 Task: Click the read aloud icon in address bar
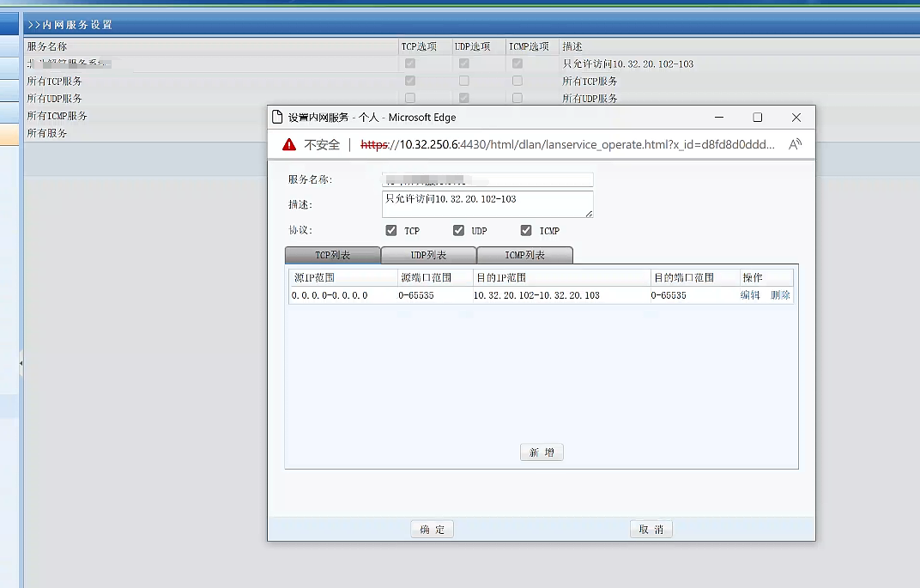(x=795, y=144)
